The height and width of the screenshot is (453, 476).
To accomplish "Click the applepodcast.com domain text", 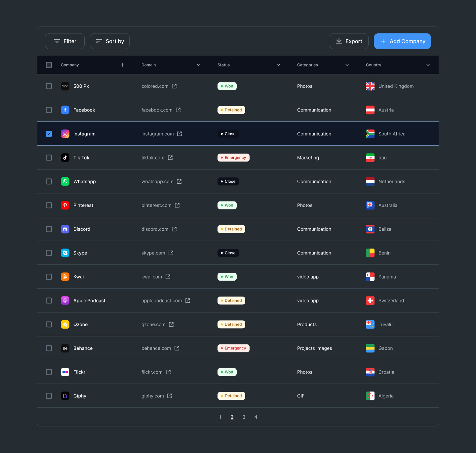I will 162,300.
